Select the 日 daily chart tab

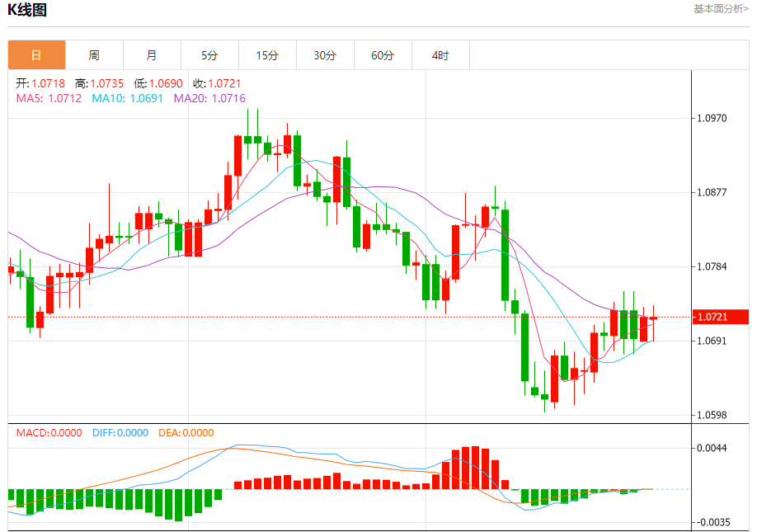[x=36, y=55]
